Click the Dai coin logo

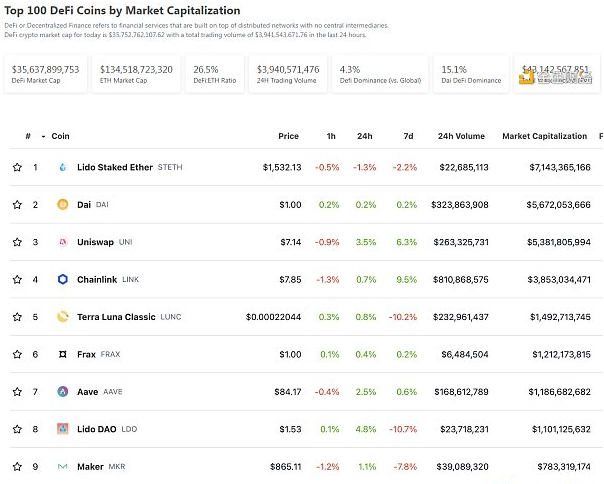62,205
